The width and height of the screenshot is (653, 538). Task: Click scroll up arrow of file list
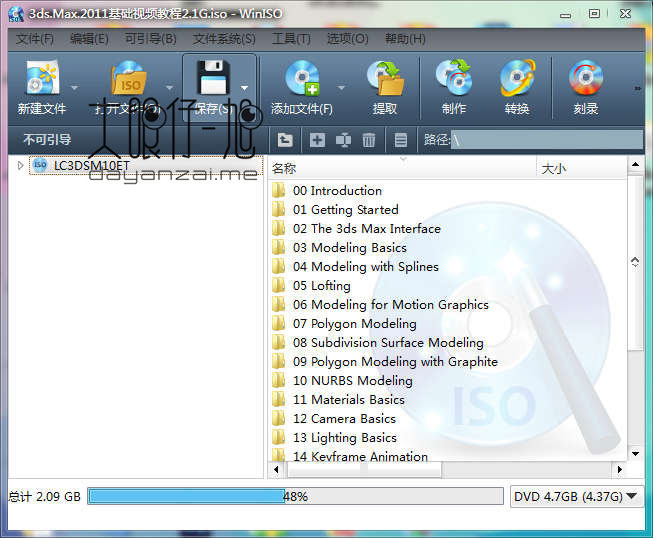(x=635, y=164)
